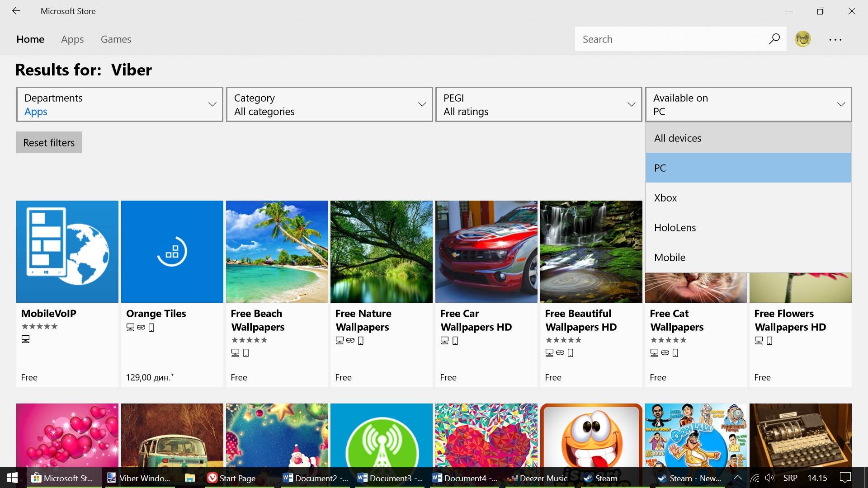Open the Deezer Music taskbar icon
Screen dimensions: 868x488
[537, 478]
